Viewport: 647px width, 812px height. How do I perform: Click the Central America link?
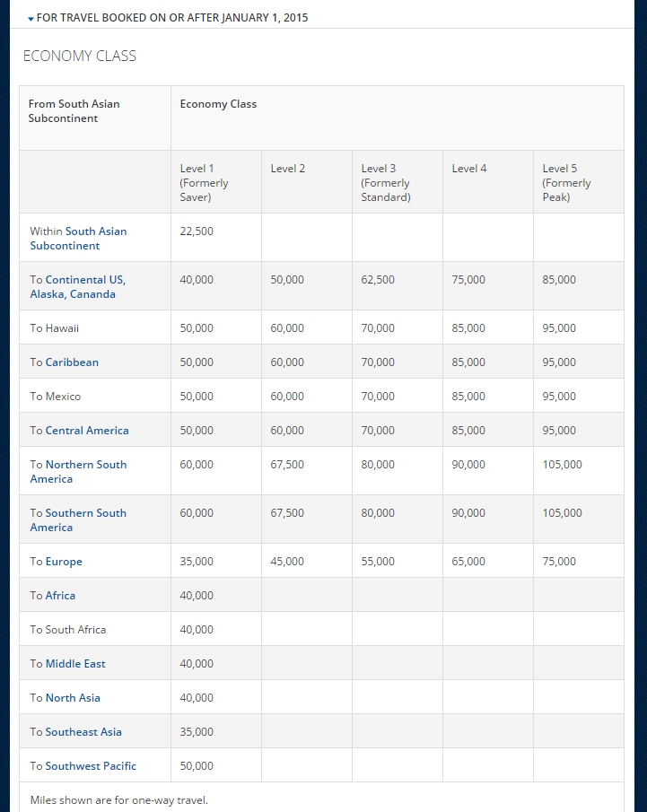tap(86, 430)
